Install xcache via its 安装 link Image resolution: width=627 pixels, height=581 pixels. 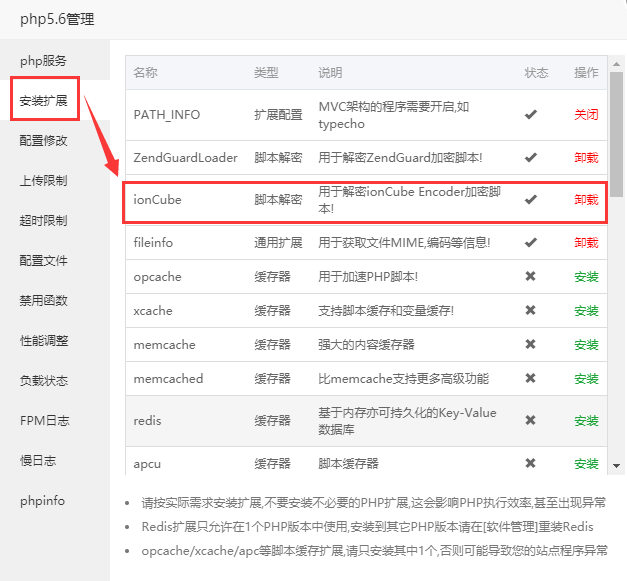(586, 311)
